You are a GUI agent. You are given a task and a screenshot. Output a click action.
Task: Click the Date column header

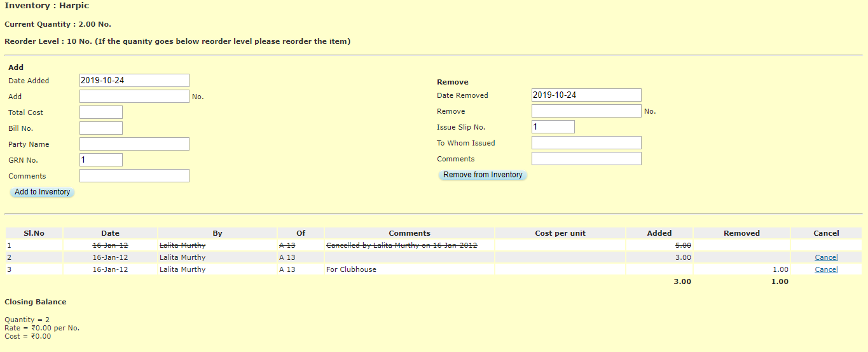tap(110, 233)
